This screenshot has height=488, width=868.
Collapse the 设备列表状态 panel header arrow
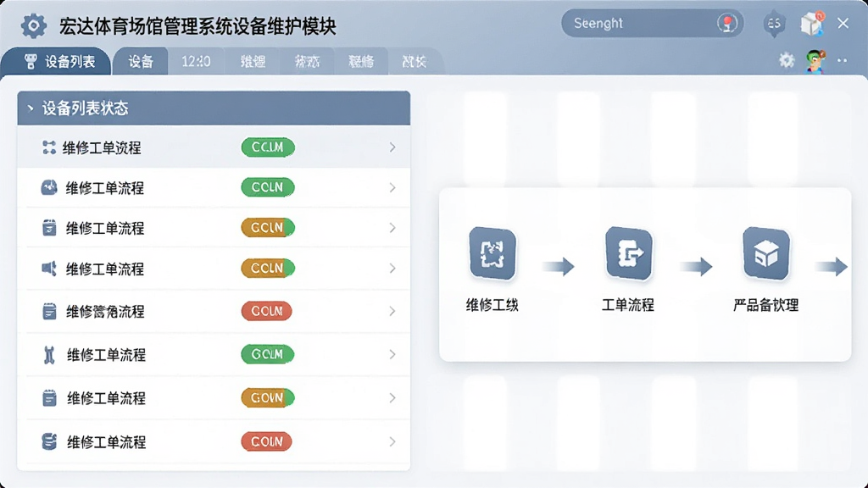30,108
